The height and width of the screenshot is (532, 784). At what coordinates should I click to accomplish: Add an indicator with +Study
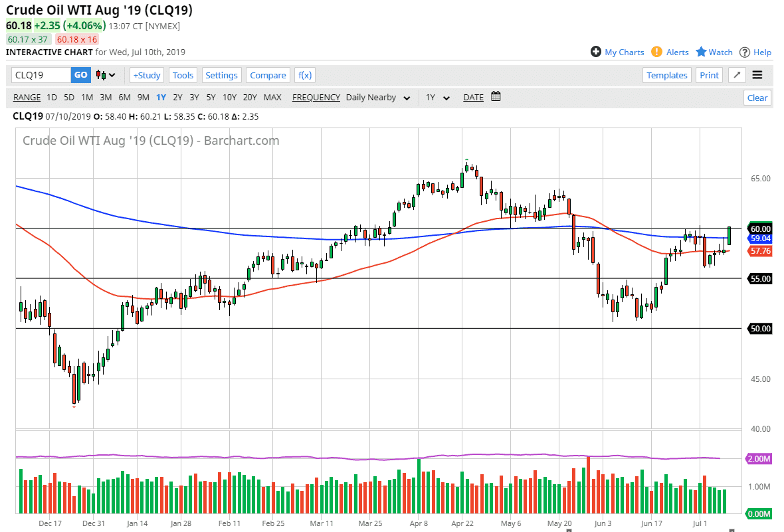(x=146, y=75)
